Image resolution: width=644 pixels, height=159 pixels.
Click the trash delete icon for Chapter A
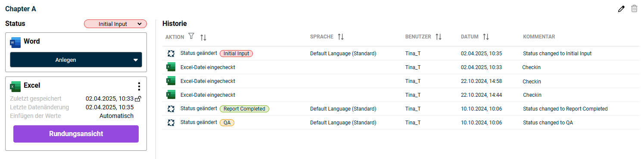(x=634, y=9)
